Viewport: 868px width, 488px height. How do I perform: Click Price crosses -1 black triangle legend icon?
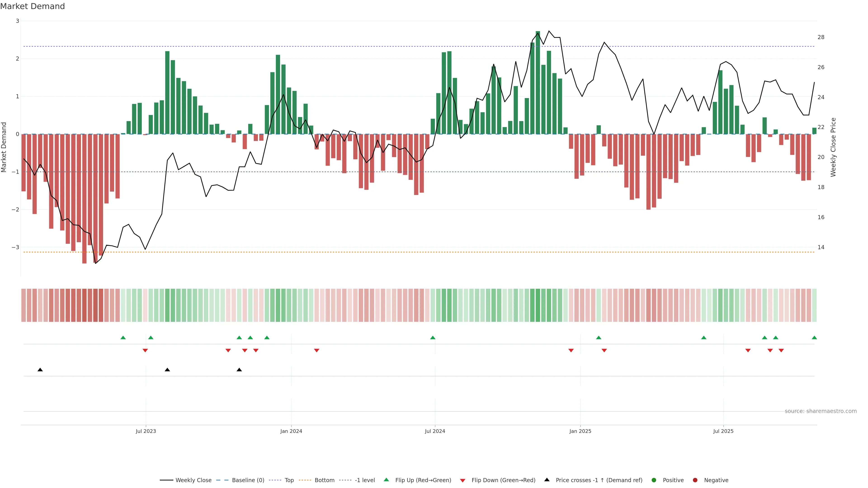coord(547,480)
